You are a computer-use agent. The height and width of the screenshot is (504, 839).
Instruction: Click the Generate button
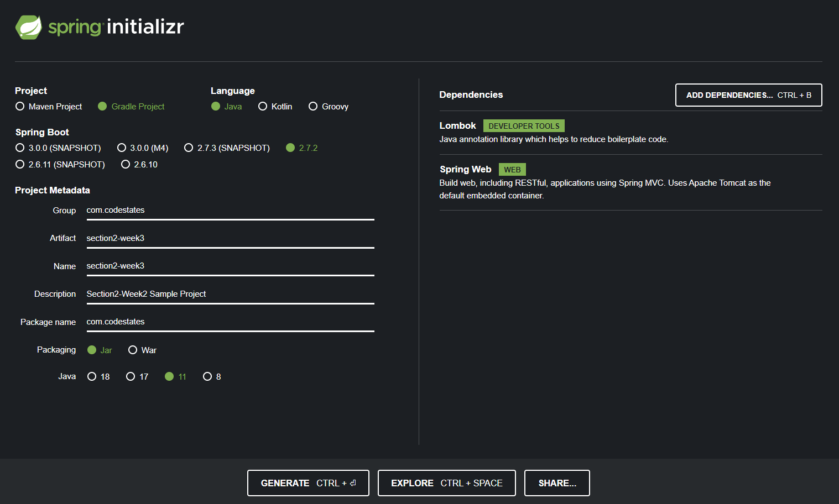coord(308,483)
